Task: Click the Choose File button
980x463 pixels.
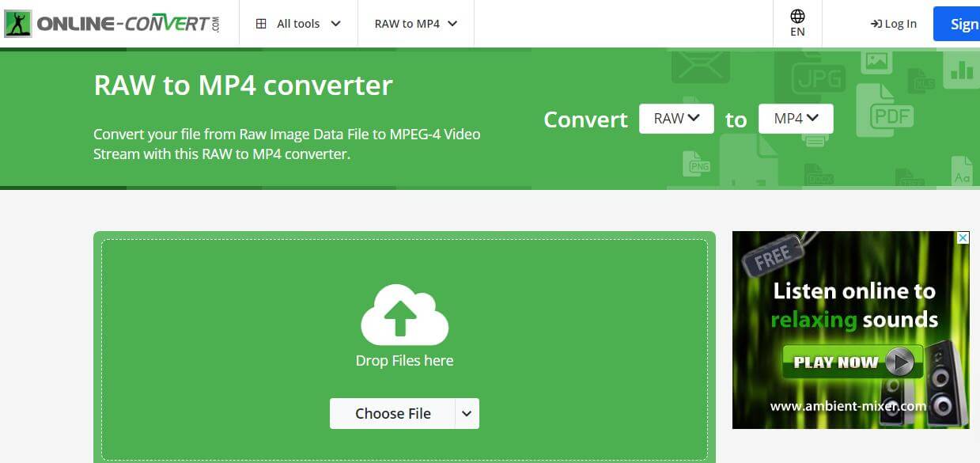Action: [x=392, y=413]
